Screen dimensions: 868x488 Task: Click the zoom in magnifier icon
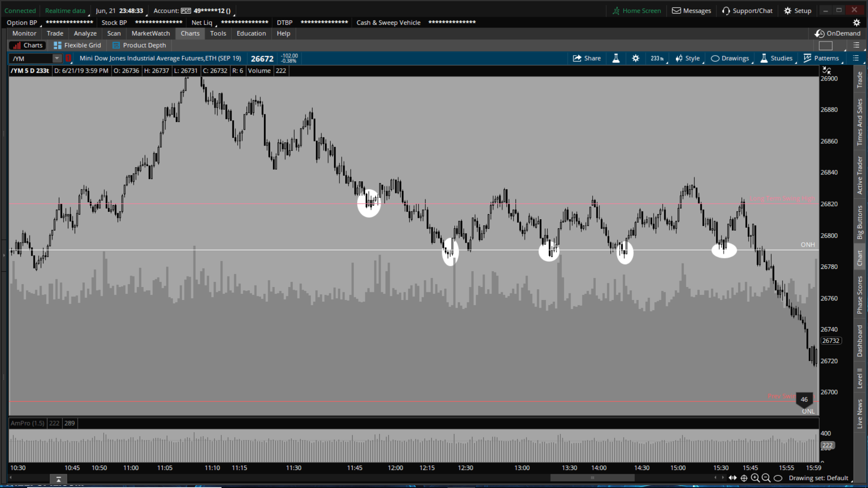click(755, 478)
